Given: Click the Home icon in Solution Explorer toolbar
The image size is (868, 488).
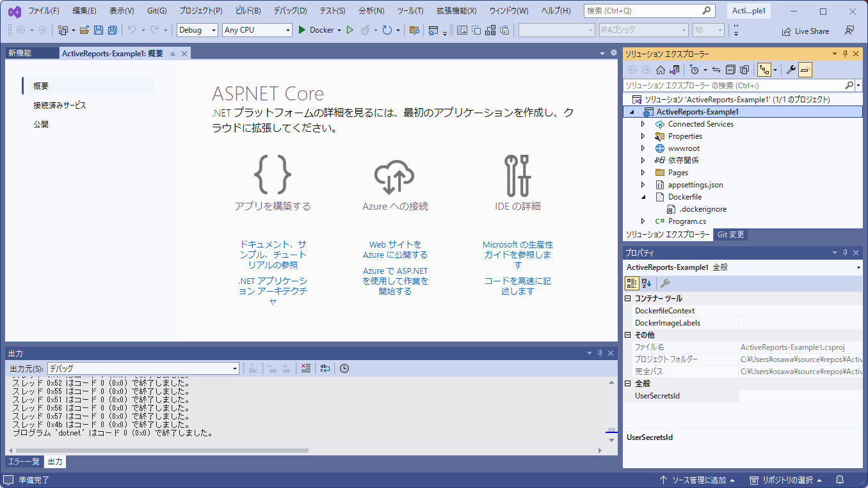Looking at the screenshot, I should point(661,70).
